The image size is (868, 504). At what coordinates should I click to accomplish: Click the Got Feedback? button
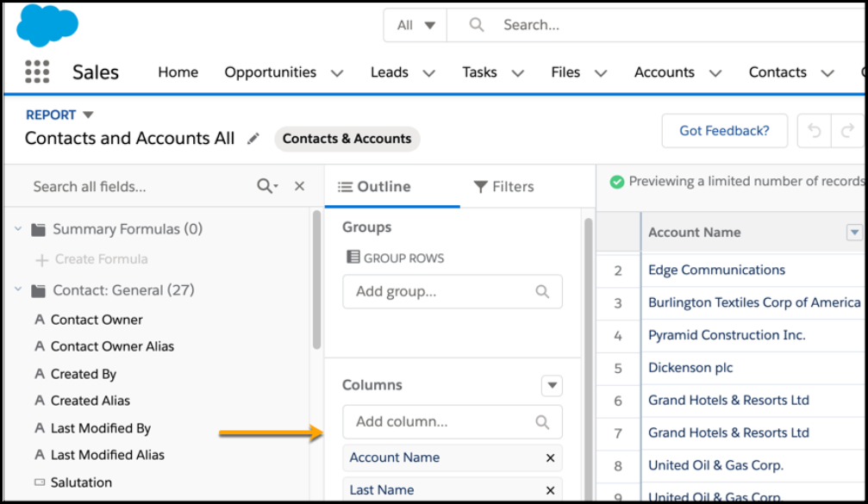tap(724, 131)
